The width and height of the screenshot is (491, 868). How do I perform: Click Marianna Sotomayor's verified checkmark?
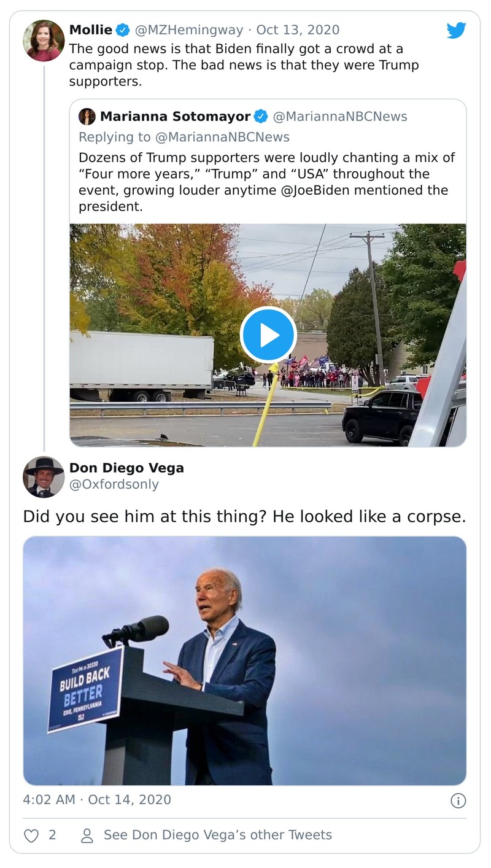261,115
